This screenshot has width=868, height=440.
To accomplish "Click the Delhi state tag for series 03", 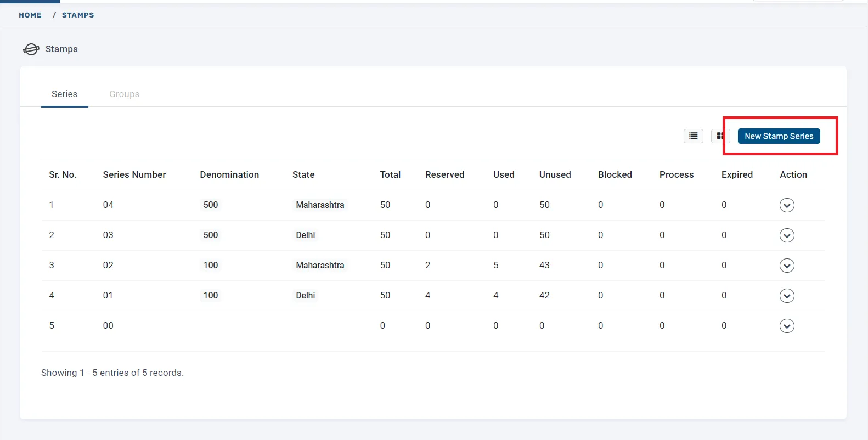I will (x=306, y=235).
